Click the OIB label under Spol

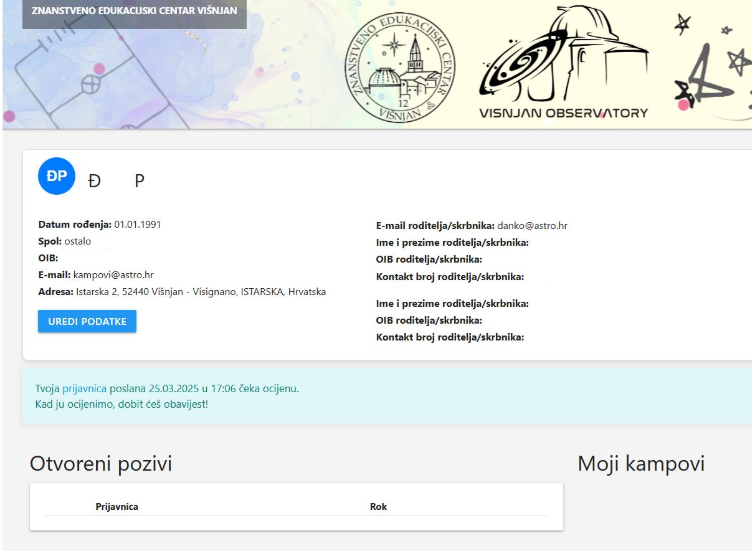[48, 258]
